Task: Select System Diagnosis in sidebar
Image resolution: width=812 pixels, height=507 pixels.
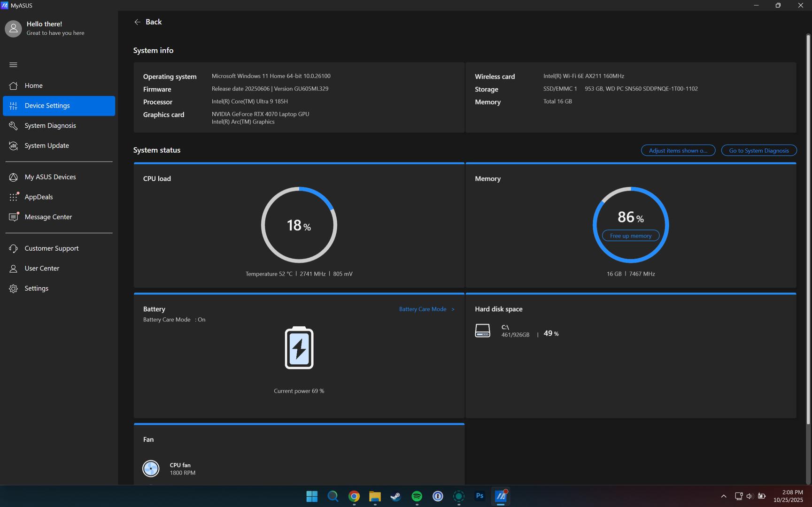Action: 50,126
